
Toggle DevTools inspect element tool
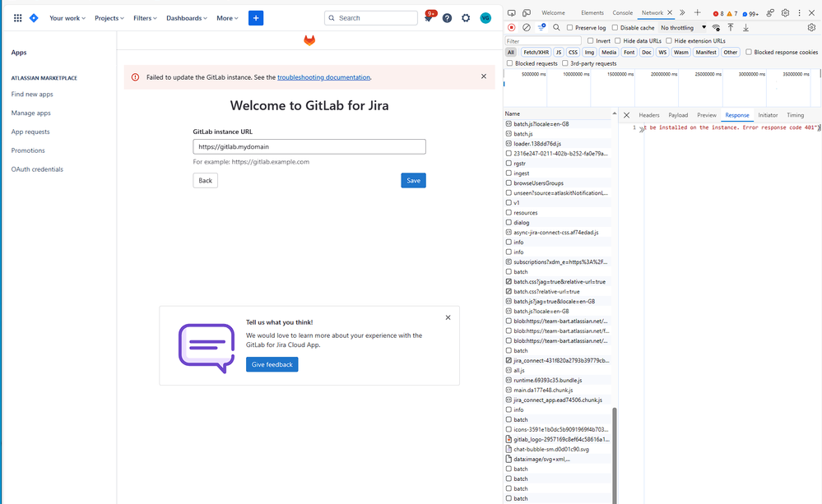coord(511,12)
